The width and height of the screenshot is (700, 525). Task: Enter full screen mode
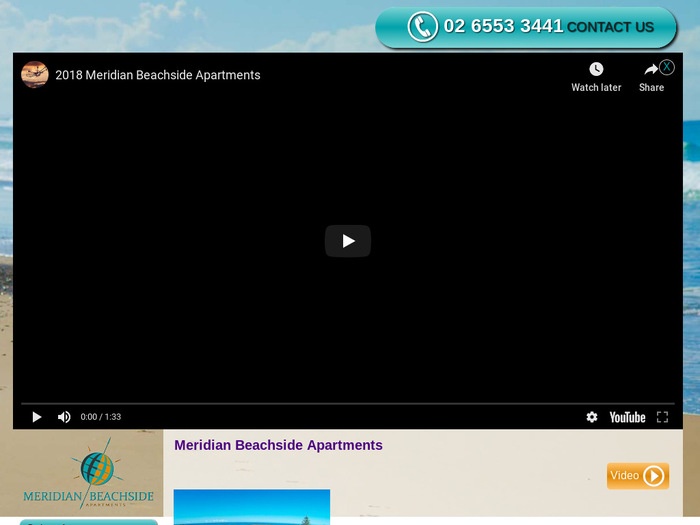(662, 417)
